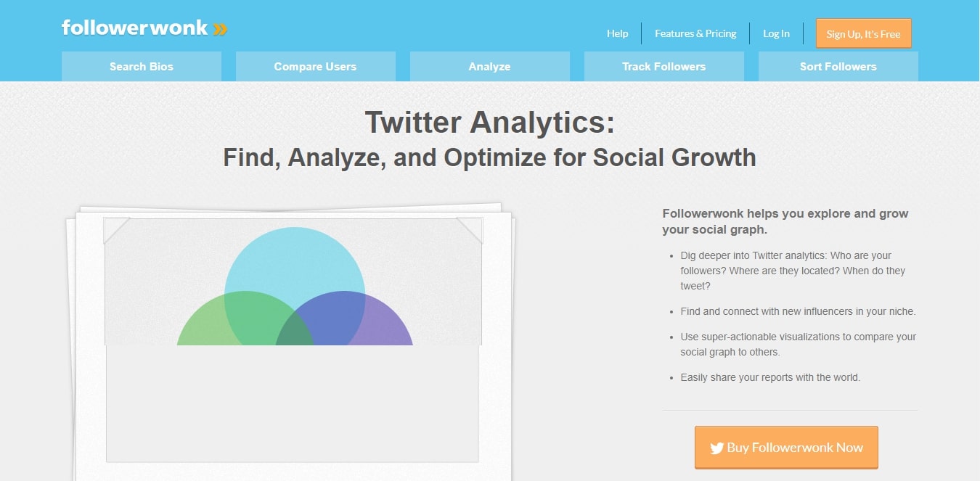
Task: Open the Help link
Action: (617, 33)
